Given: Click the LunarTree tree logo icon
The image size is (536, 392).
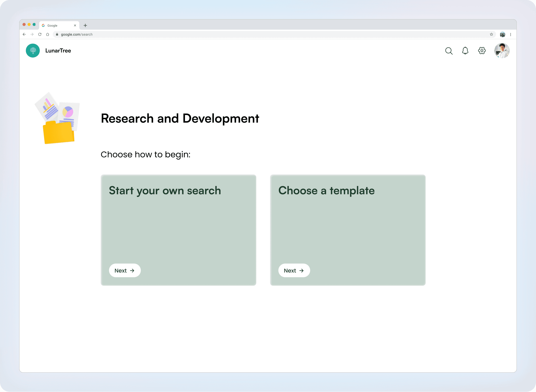Looking at the screenshot, I should pos(33,50).
